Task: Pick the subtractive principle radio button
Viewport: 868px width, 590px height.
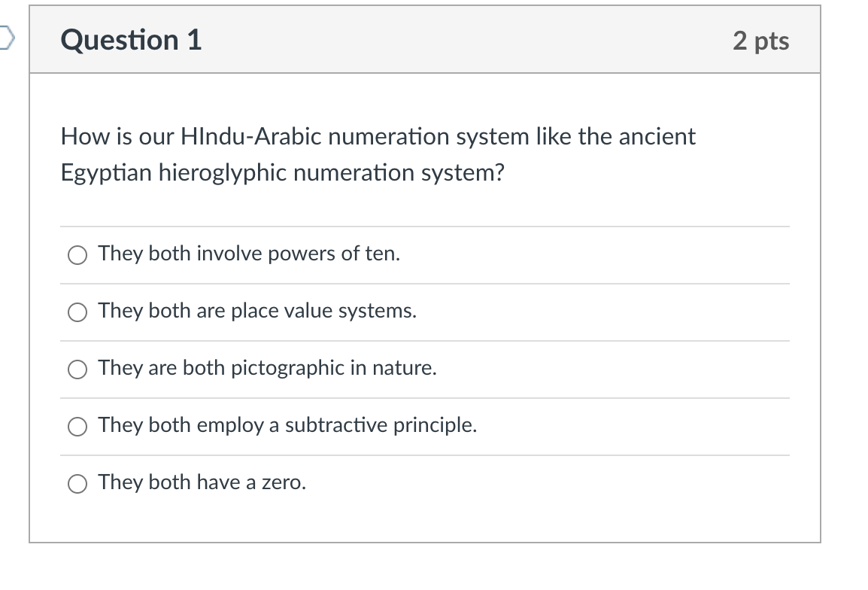Action: pos(77,427)
